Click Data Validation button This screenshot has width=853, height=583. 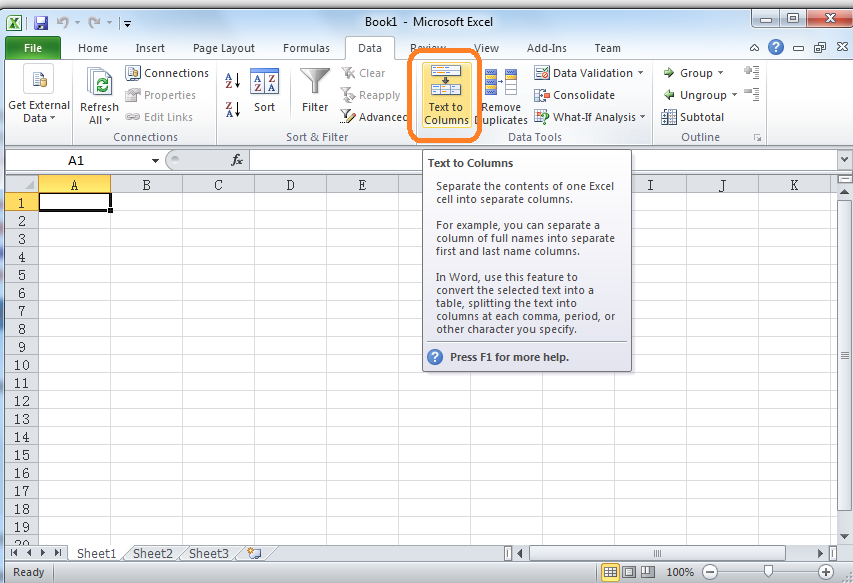click(x=584, y=73)
